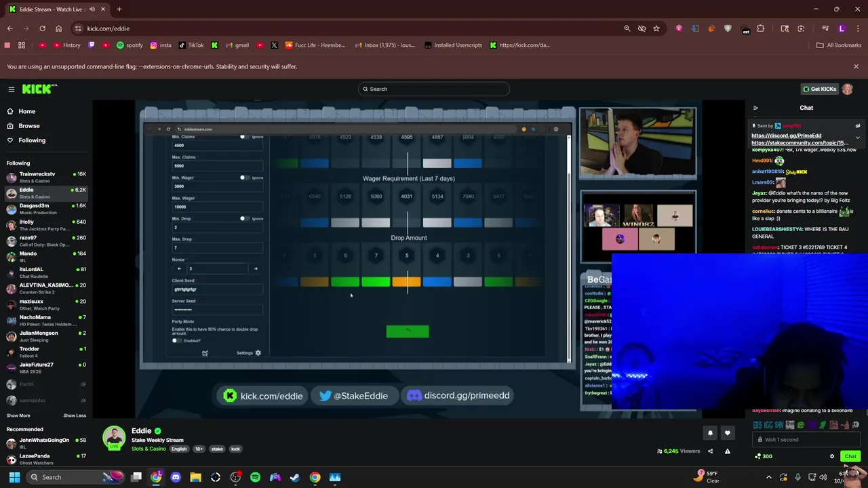Open the spotify bookmark
The width and height of the screenshot is (868, 488).
pos(130,45)
